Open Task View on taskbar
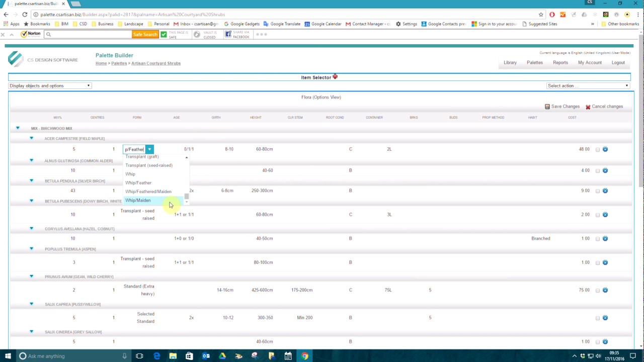The image size is (644, 362). (139, 356)
